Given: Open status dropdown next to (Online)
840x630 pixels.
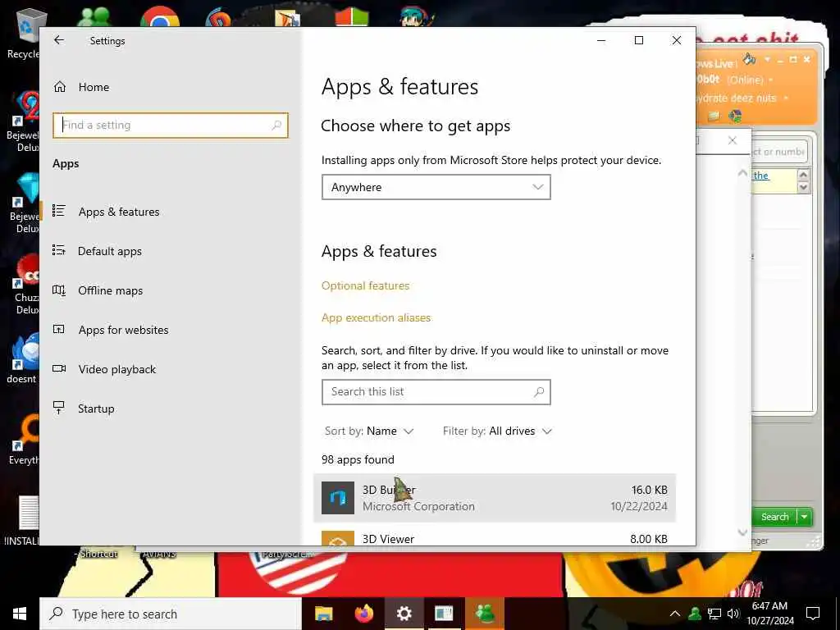Looking at the screenshot, I should pos(771,80).
